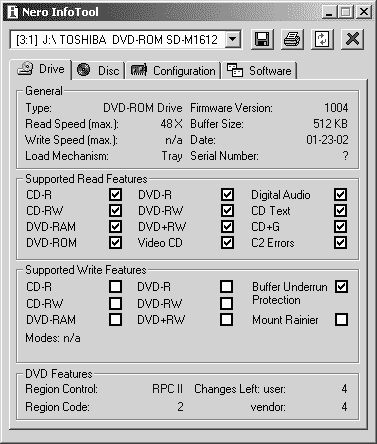
Task: Toggle the Video CD checkbox
Action: 227,243
